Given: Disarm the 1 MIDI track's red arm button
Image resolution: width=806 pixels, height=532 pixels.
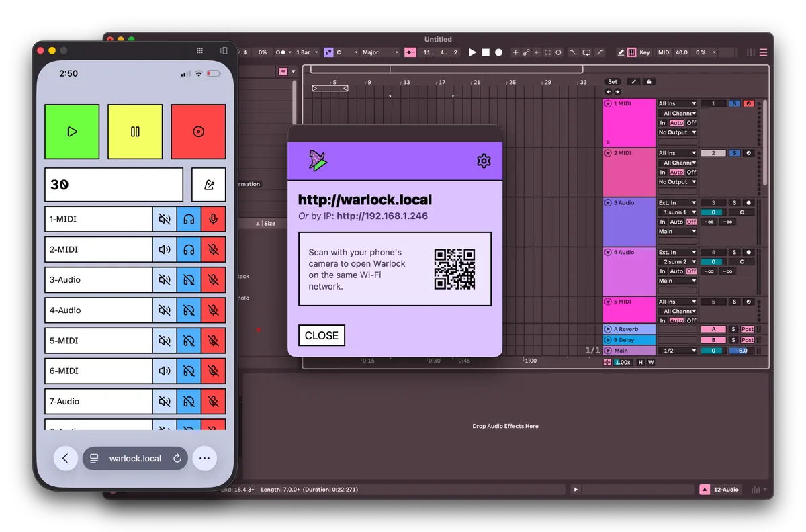Looking at the screenshot, I should [748, 104].
